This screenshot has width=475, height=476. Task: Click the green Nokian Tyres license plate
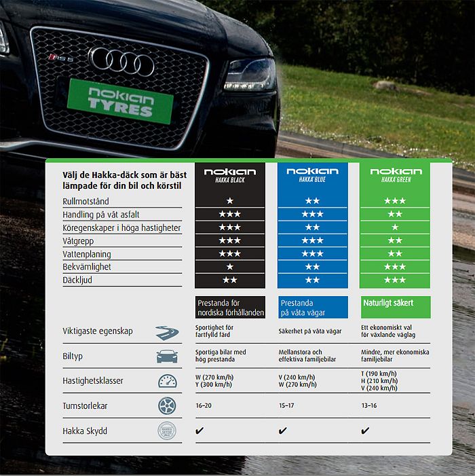click(x=120, y=102)
